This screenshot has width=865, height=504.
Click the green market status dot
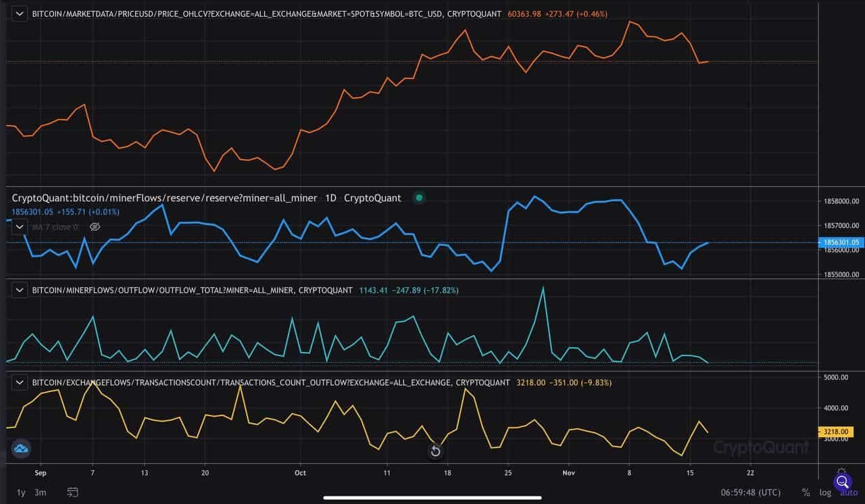click(419, 198)
